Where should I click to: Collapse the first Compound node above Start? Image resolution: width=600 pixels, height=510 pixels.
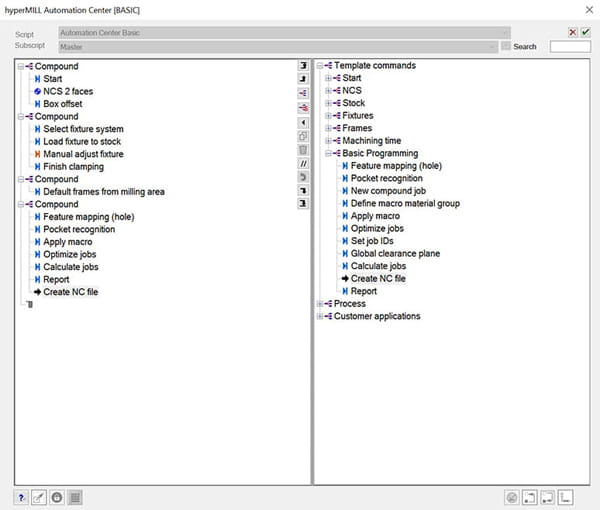21,67
